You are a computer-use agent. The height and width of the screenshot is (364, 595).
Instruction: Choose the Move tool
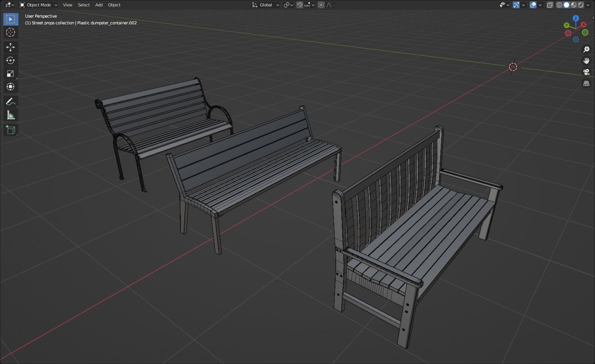tap(11, 47)
